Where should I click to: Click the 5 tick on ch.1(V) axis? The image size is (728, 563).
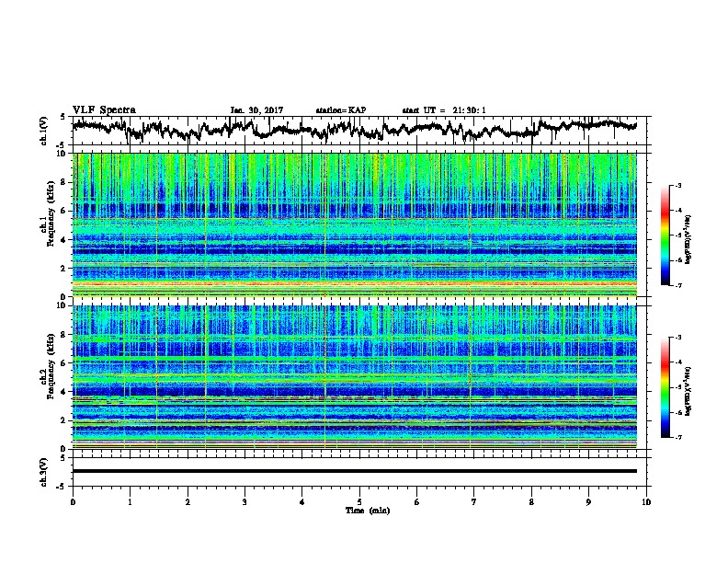tap(63, 117)
